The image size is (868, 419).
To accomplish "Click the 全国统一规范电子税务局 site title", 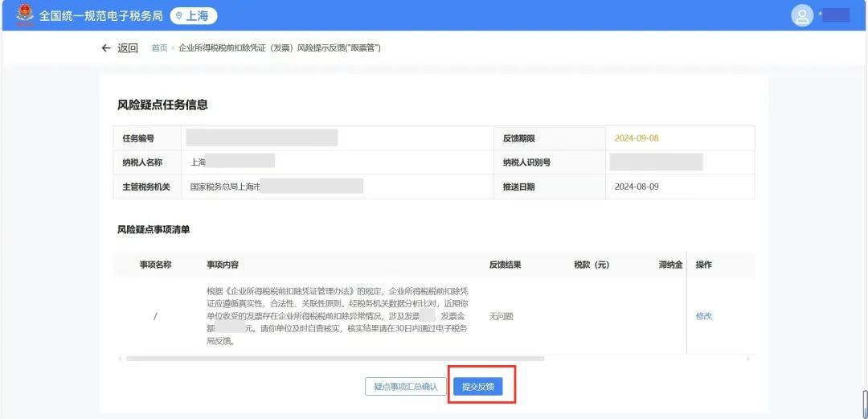I will 101,16.
